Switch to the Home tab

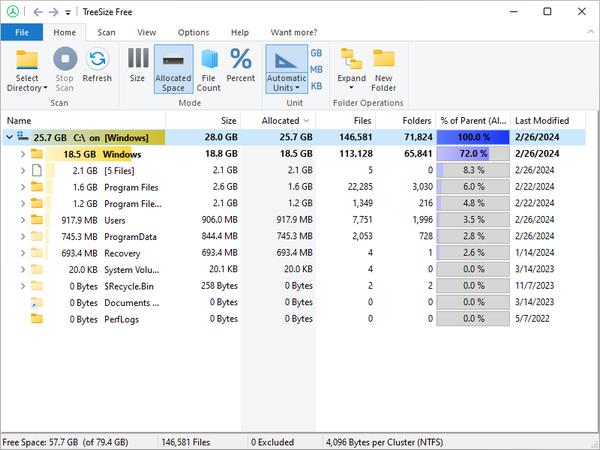64,33
